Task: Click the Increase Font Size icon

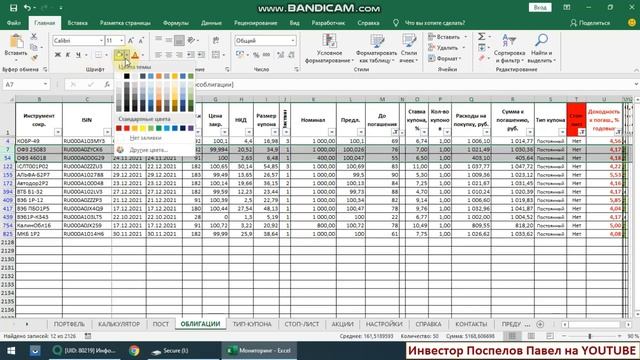Action: [x=131, y=40]
